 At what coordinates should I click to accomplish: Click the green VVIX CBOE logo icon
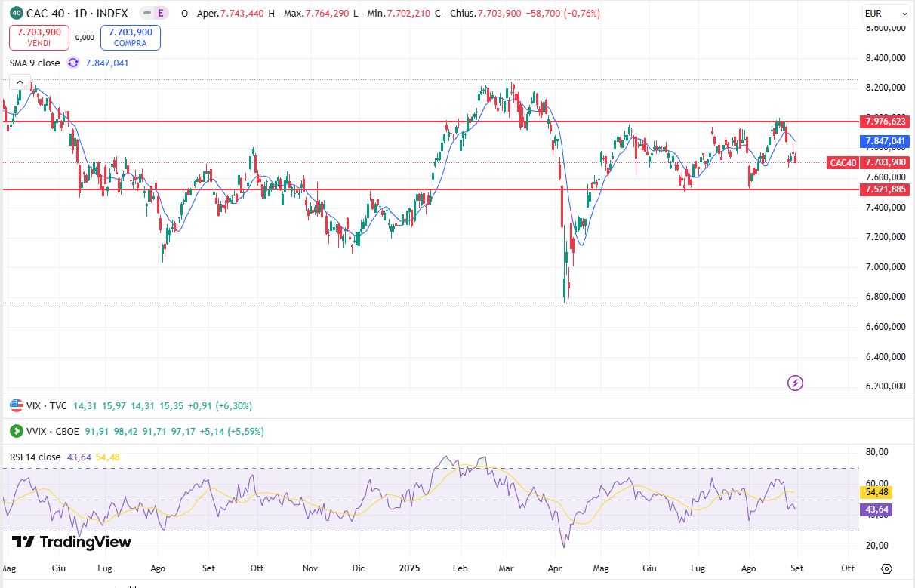click(x=16, y=432)
